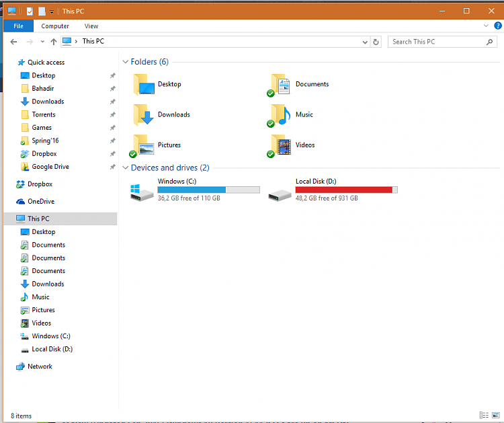Select Network in the navigation pane
The image size is (504, 423).
34,367
